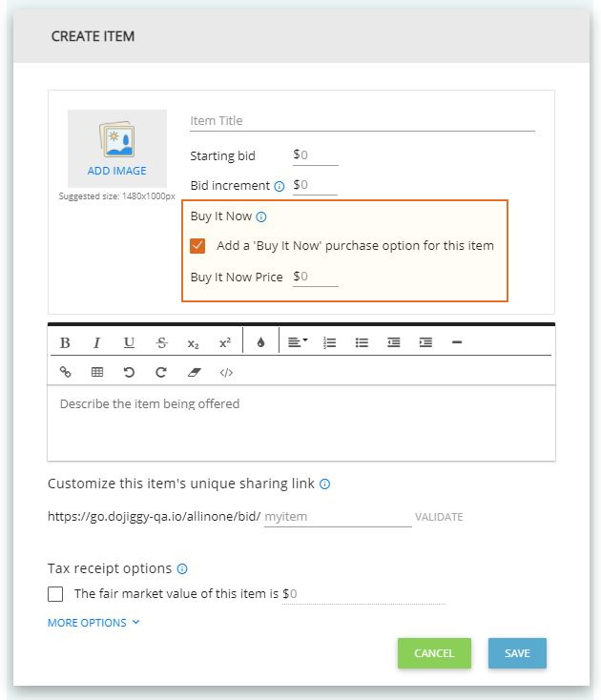Open the Buy It Now info icon
Screen dimensions: 601x700
(261, 217)
